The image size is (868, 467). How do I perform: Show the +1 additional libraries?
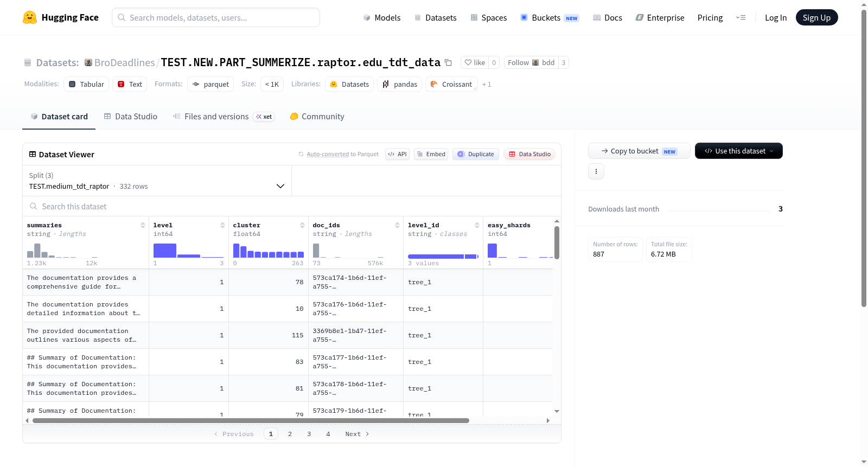pyautogui.click(x=487, y=84)
